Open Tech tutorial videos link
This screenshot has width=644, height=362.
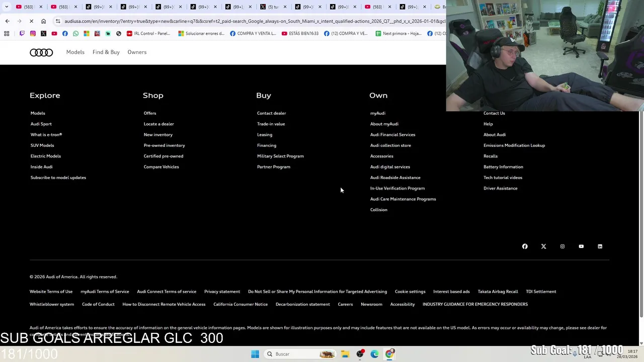(x=503, y=177)
